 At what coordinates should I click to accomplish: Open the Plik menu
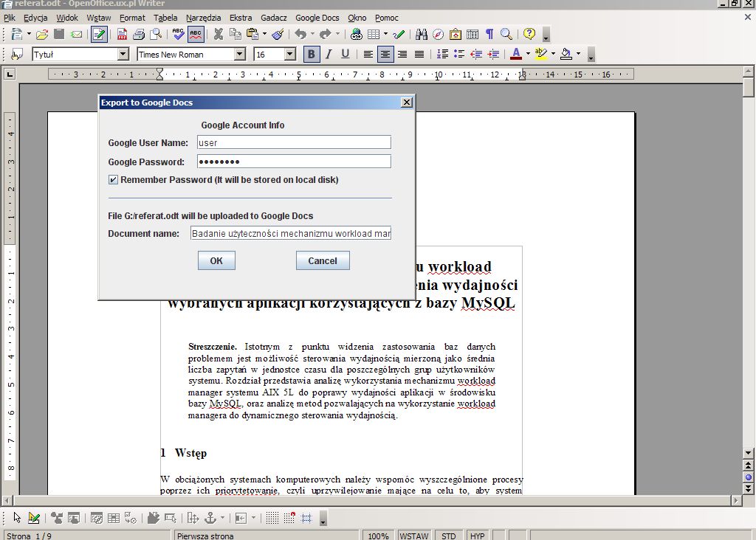(10, 18)
